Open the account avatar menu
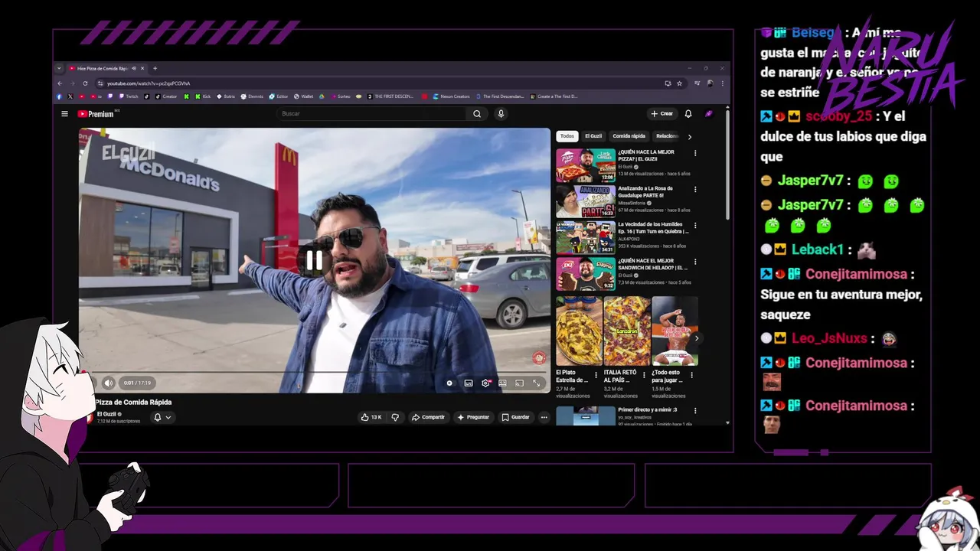 click(709, 114)
